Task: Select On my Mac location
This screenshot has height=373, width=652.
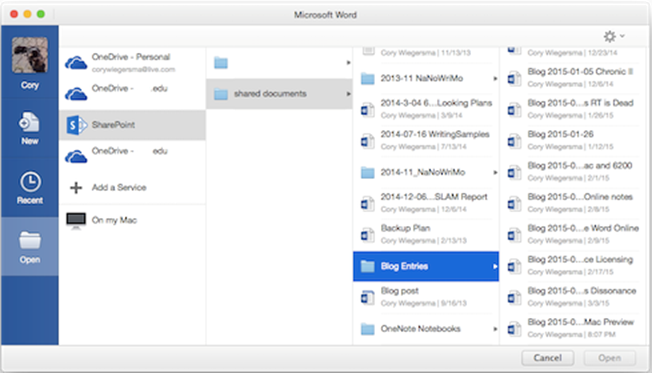Action: coord(133,220)
